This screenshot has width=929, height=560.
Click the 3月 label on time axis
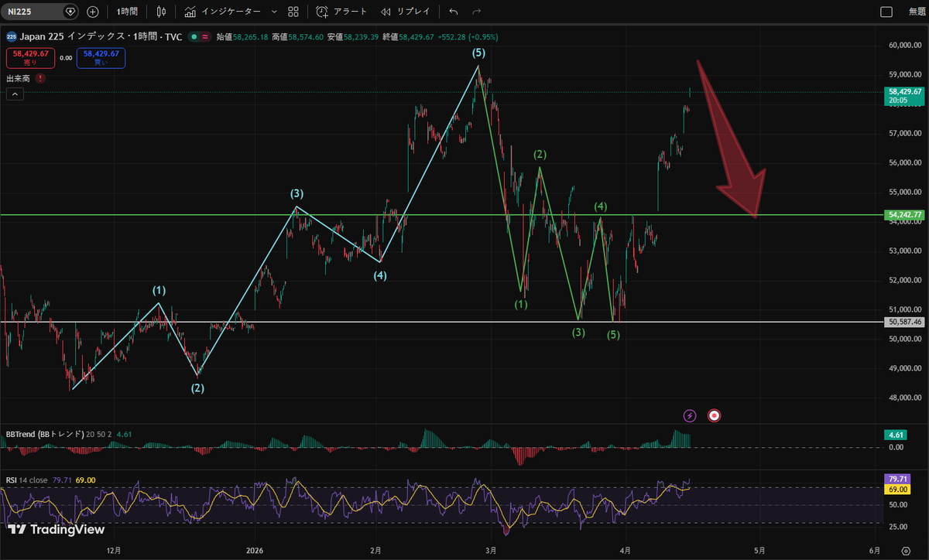pos(491,551)
